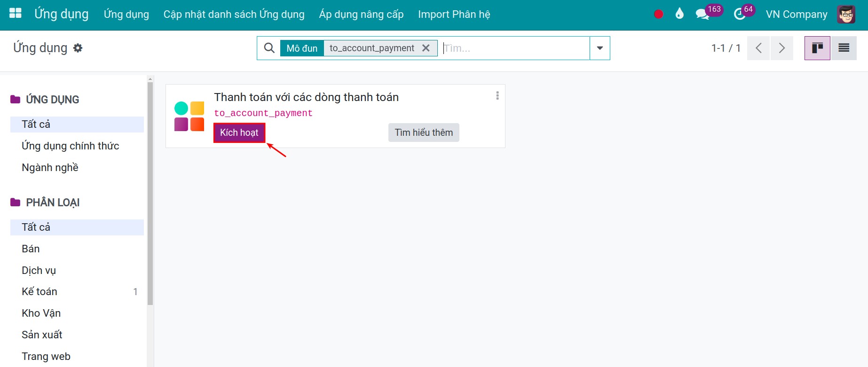Remove the to_account_payment search filter

coord(426,48)
